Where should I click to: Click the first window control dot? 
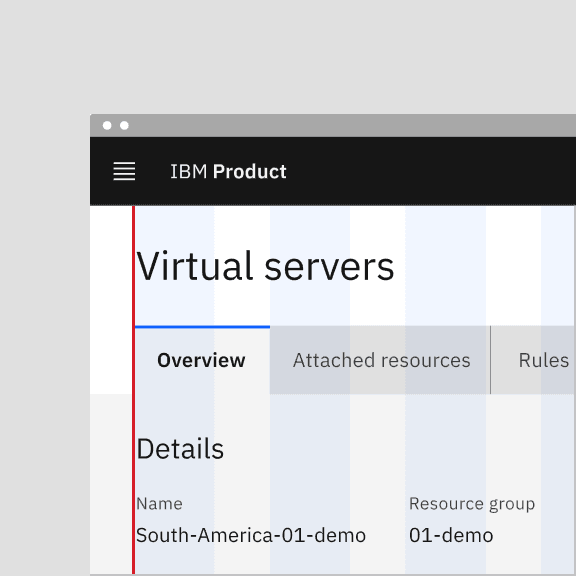coord(107,126)
